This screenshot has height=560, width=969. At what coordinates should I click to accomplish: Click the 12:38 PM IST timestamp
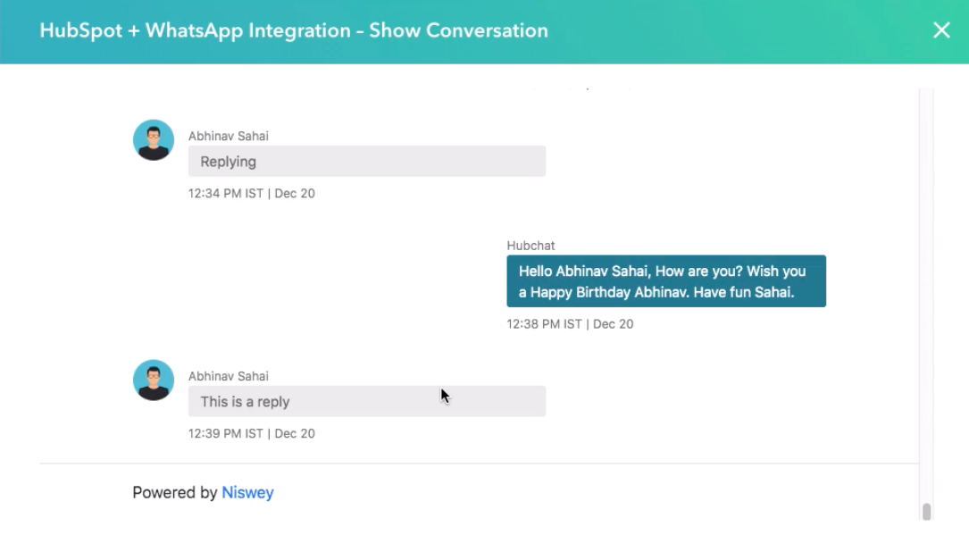570,324
